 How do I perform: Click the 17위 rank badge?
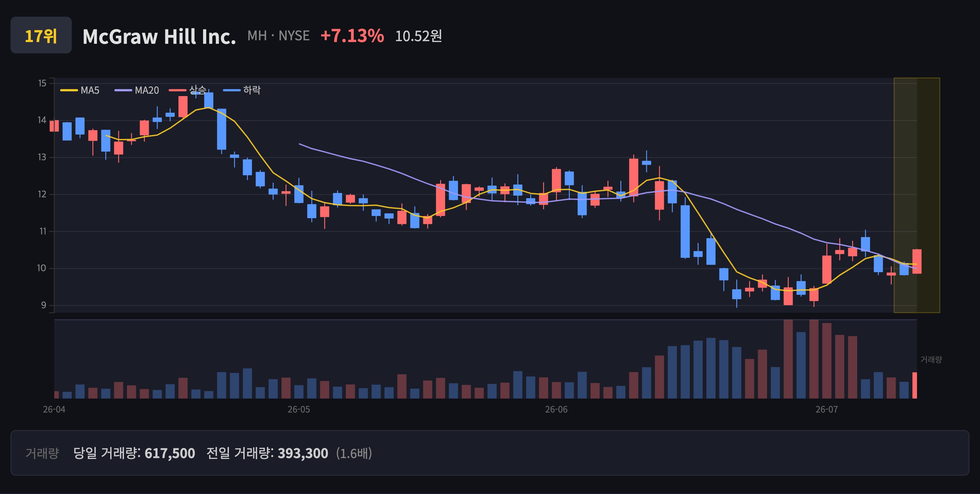click(x=41, y=35)
